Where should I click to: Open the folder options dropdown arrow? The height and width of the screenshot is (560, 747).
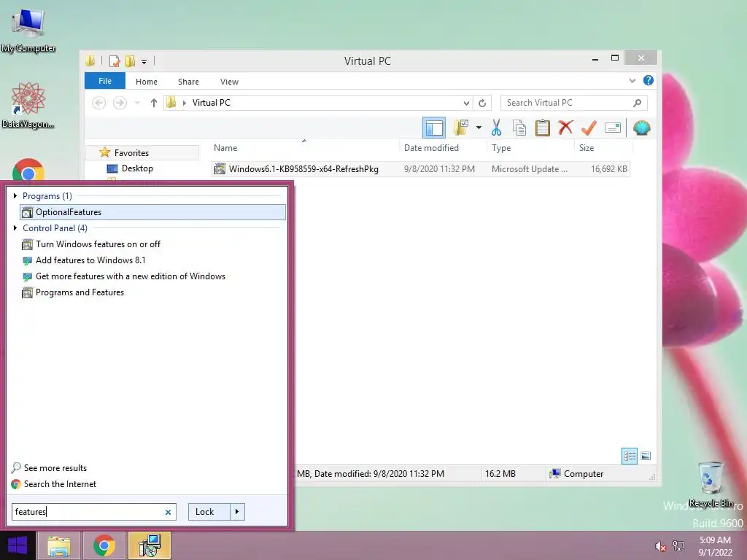point(479,128)
